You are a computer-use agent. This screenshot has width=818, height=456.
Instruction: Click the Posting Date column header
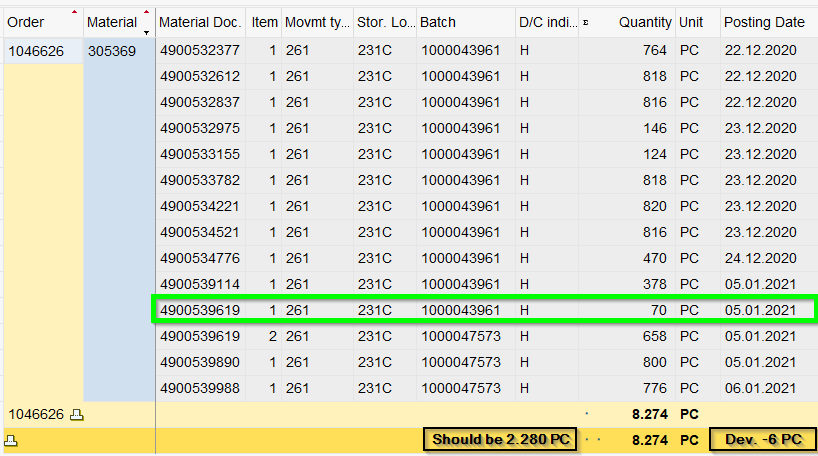764,22
